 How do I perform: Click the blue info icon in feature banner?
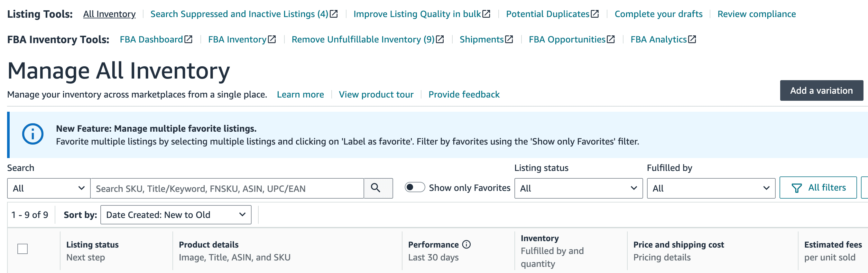click(33, 134)
